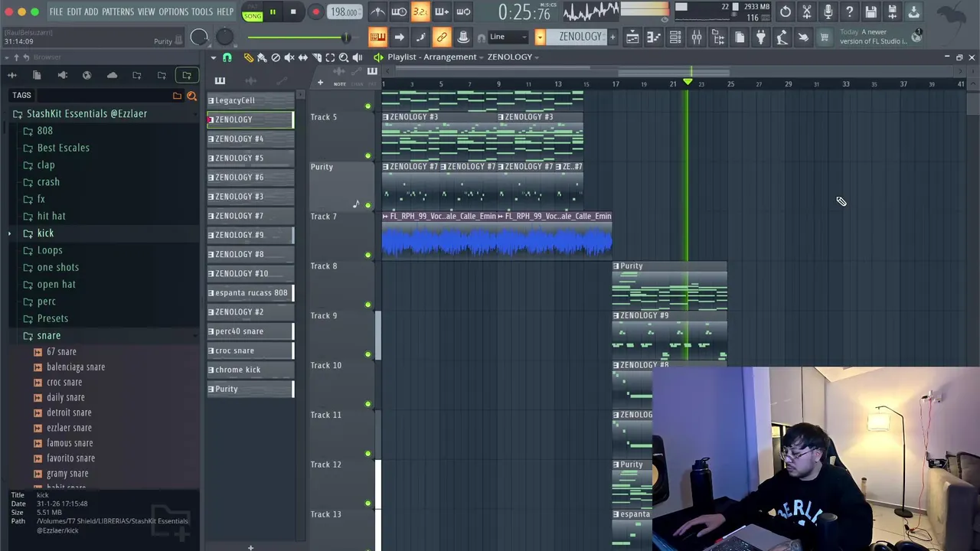980x551 pixels.
Task: Open the TOOLS menu
Action: tap(202, 12)
